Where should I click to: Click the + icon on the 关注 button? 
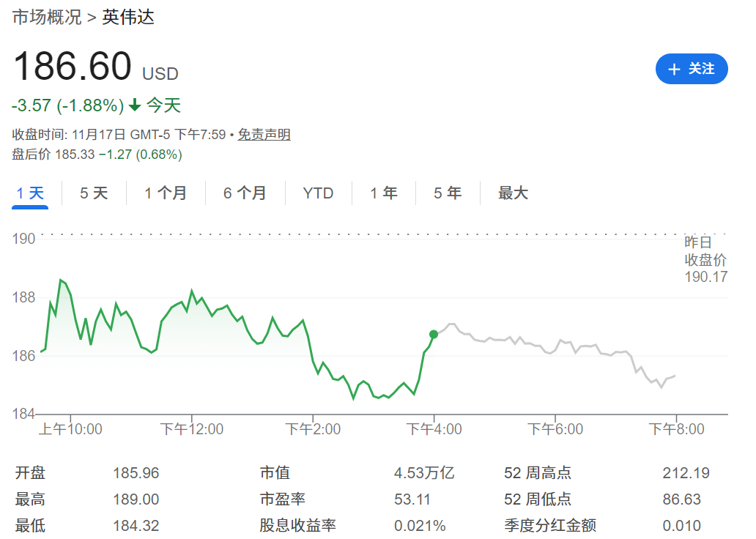tap(674, 69)
